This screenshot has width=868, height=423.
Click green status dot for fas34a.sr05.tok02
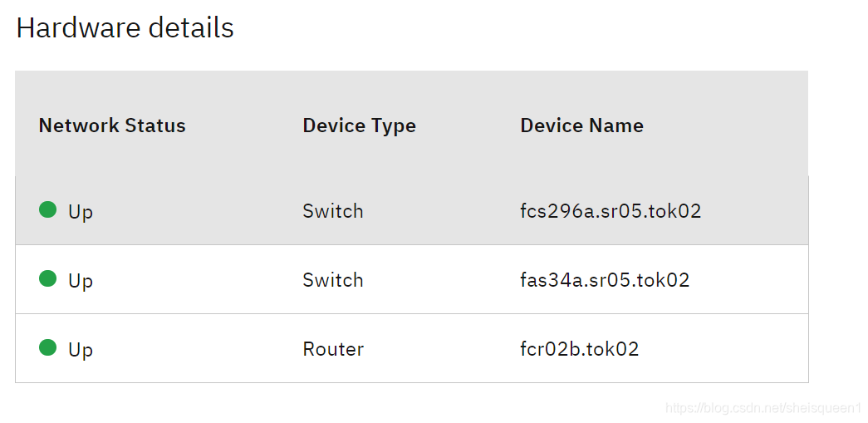pos(47,279)
